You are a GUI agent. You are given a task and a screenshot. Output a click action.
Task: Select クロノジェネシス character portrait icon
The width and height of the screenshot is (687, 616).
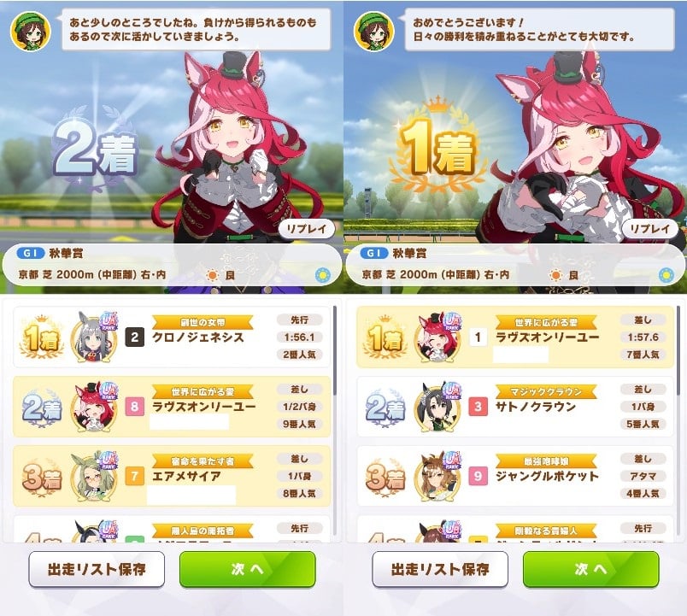pos(95,337)
